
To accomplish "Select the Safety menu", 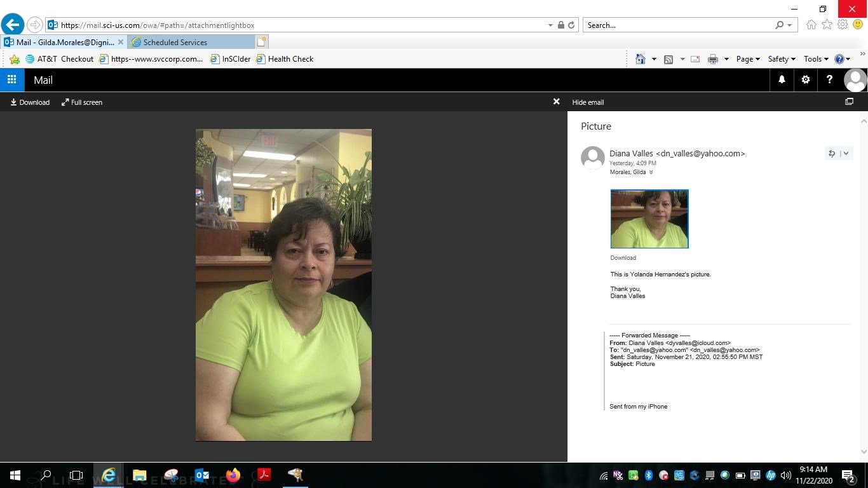I will (780, 58).
